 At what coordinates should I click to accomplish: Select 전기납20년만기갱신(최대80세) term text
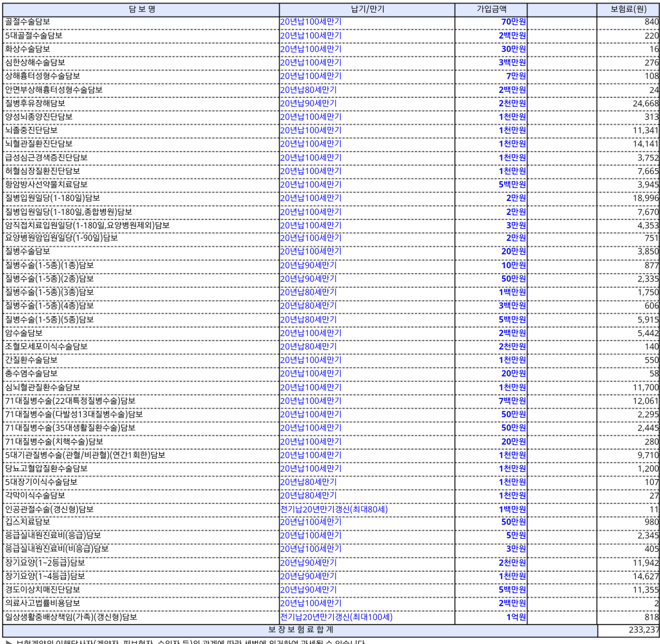coord(334,509)
